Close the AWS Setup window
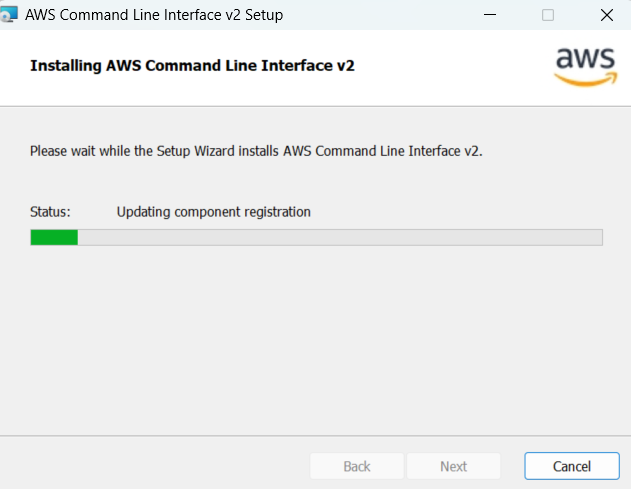 (606, 15)
